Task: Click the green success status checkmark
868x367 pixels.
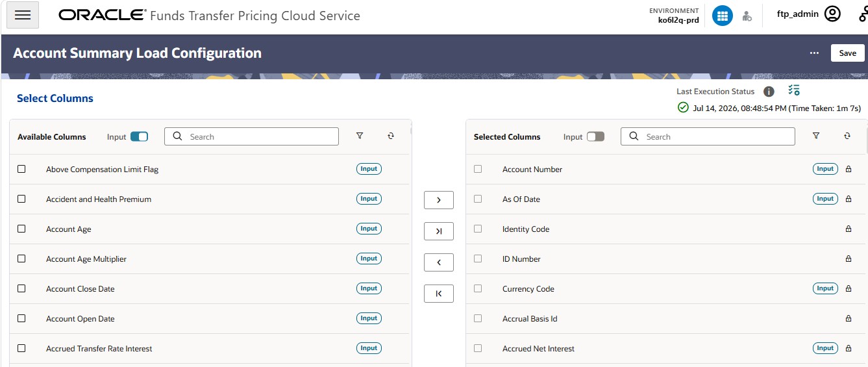Action: pos(683,108)
